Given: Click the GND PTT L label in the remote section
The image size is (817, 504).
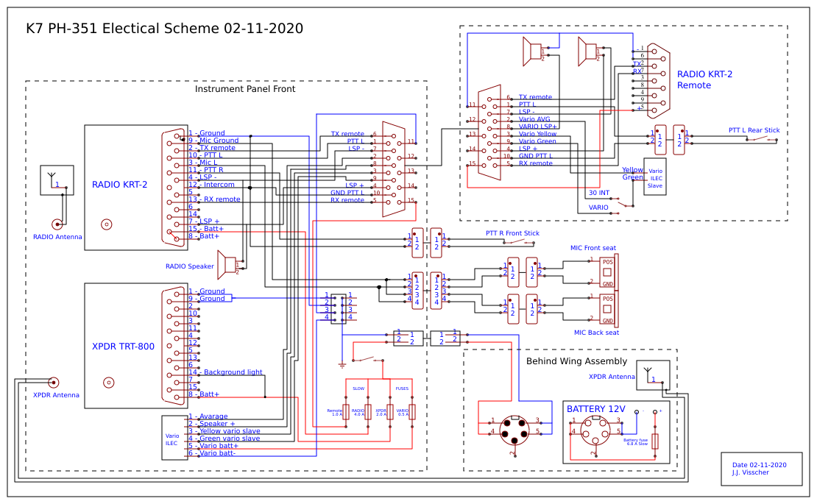Looking at the screenshot, I should [536, 156].
